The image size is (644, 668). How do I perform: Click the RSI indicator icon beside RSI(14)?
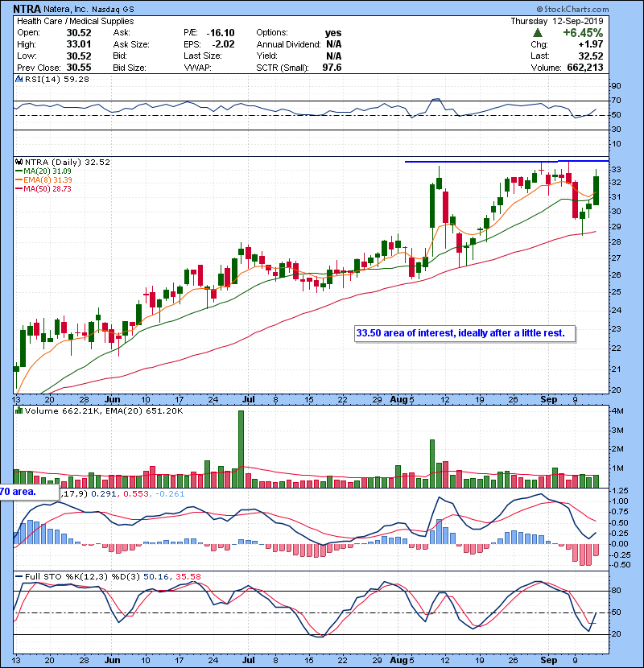[19, 79]
